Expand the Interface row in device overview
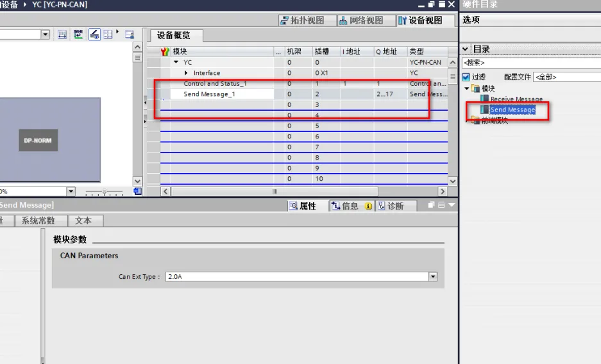 point(186,72)
